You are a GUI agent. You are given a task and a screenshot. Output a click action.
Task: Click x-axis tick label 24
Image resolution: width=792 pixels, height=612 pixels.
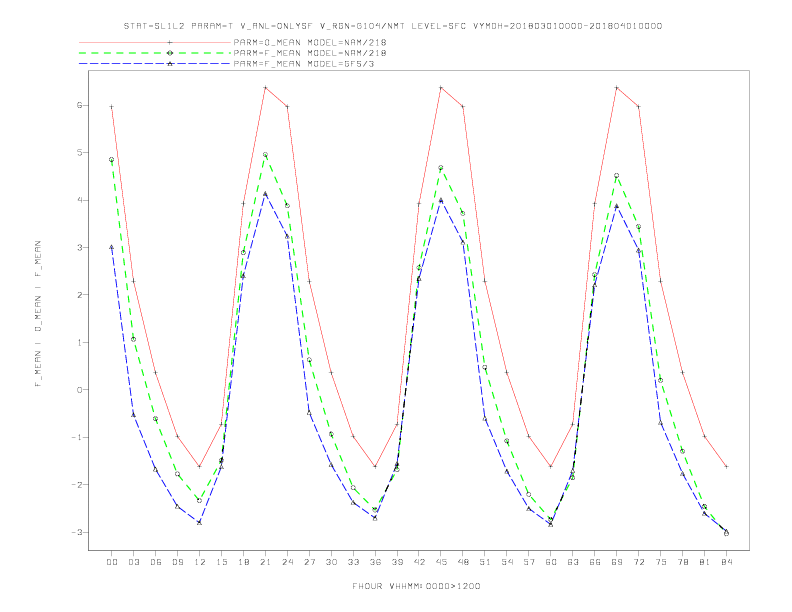[287, 562]
